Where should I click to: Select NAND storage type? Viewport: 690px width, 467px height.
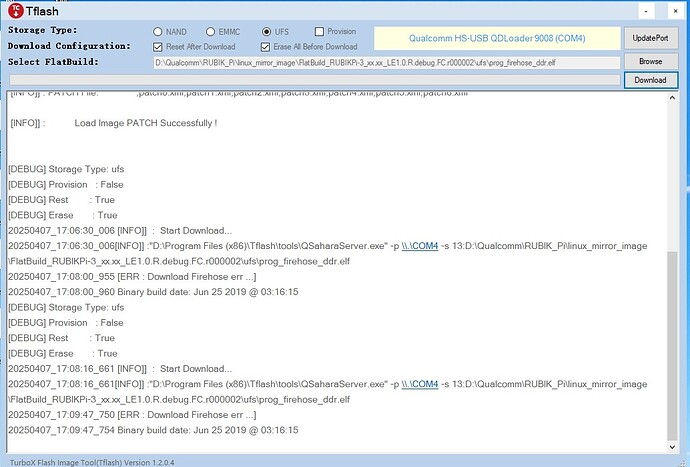coord(159,31)
